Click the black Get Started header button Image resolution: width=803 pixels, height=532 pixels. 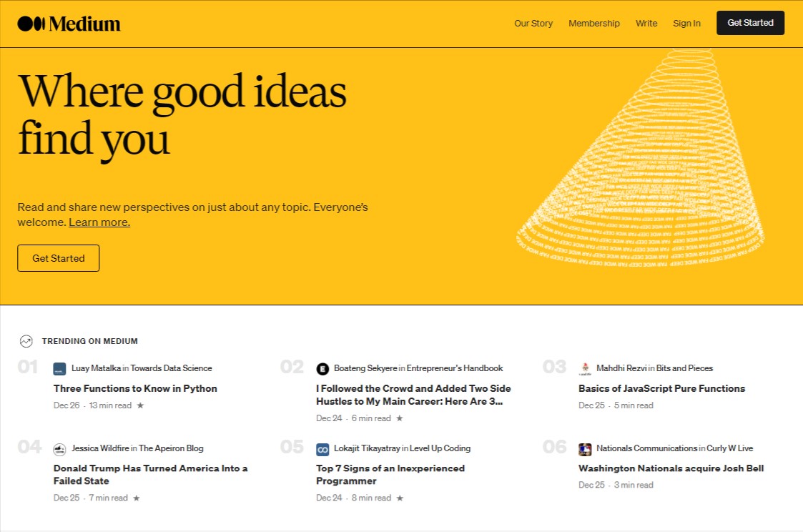coord(750,23)
